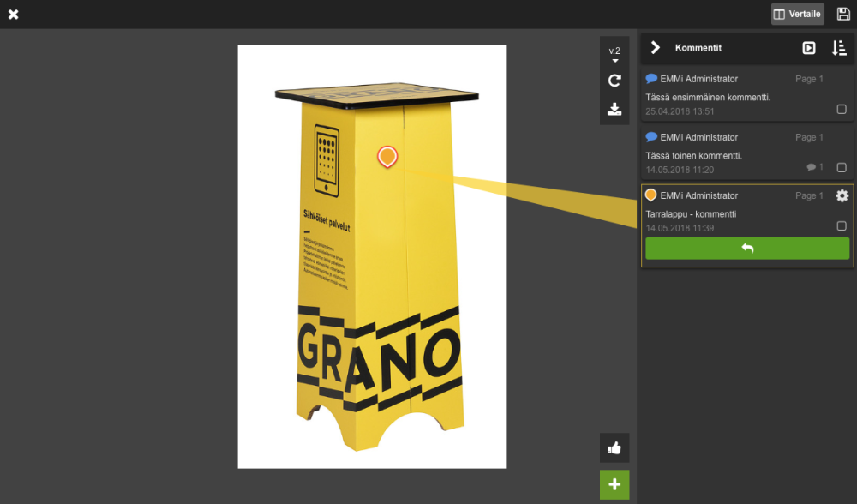Check the box for comment 11:20
Viewport: 857px width, 504px height.
coord(842,167)
